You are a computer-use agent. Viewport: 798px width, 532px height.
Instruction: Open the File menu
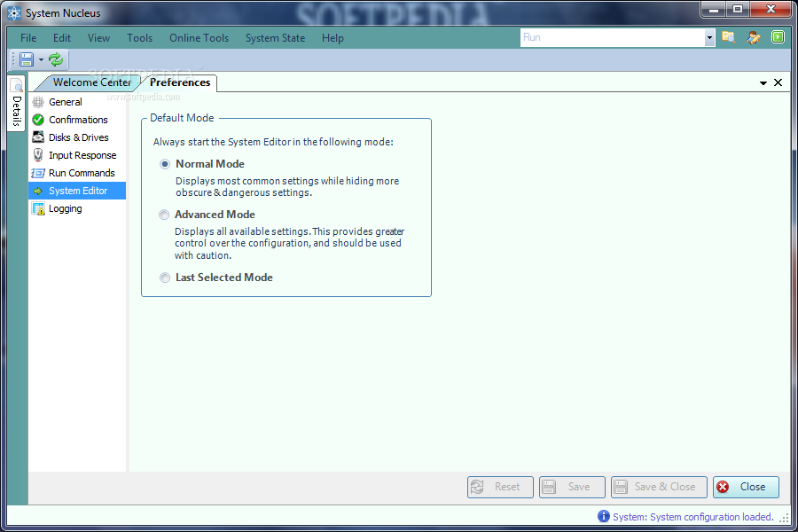(x=28, y=38)
